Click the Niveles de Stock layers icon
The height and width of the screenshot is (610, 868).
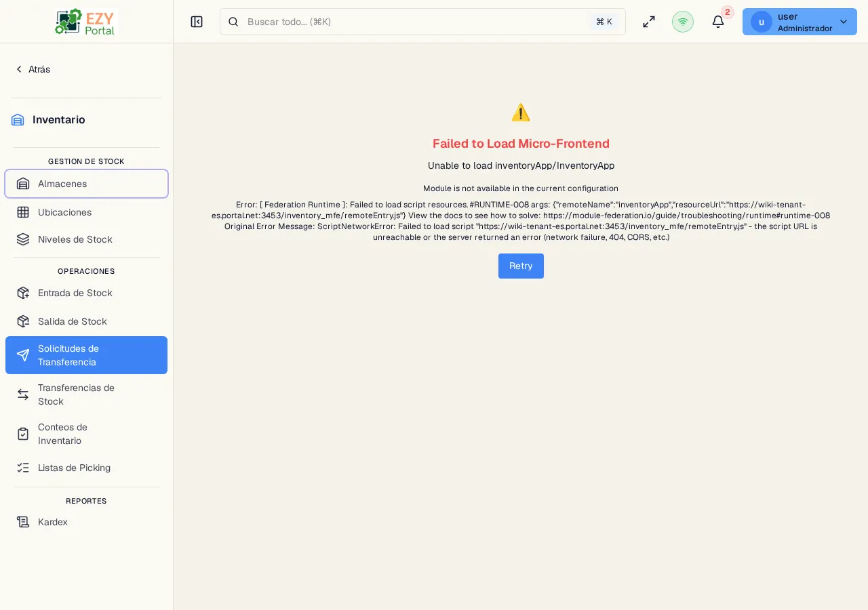click(23, 239)
